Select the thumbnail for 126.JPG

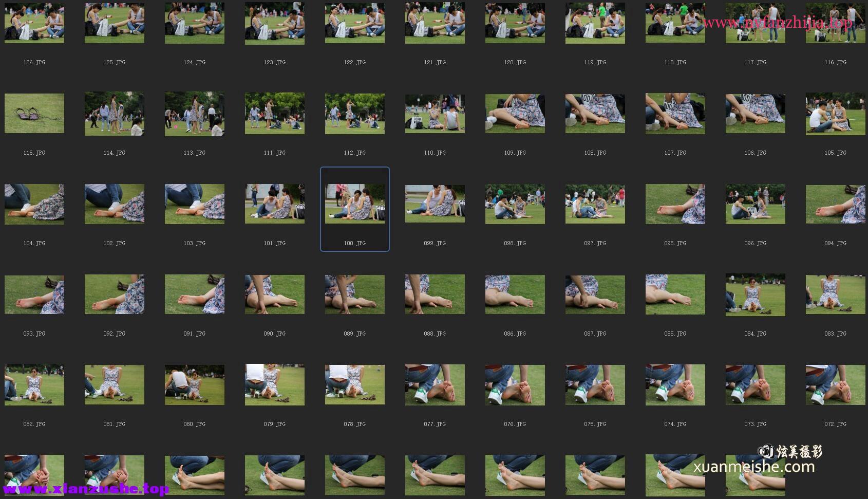(34, 23)
